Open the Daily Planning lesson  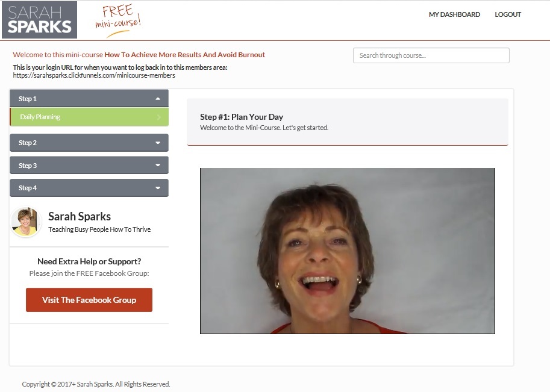(89, 117)
